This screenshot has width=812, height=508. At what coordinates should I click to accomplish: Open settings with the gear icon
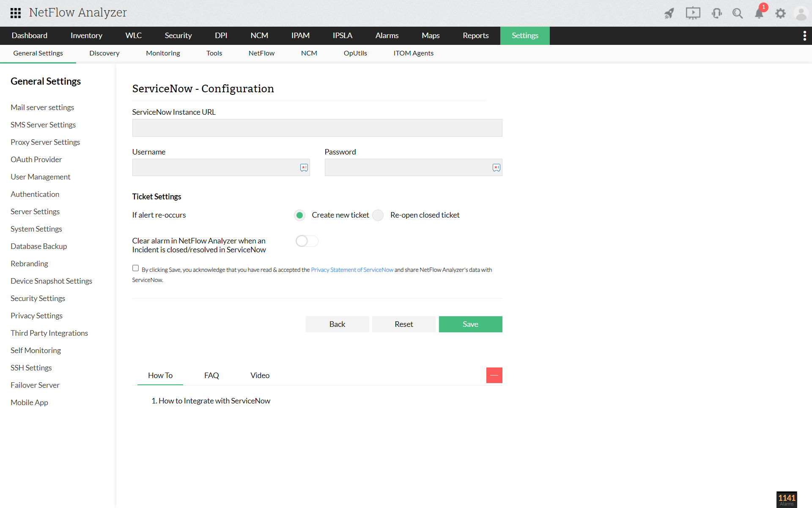780,13
